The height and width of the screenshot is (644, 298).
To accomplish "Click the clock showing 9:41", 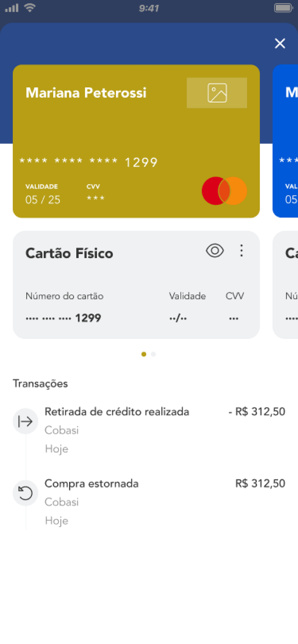I will coord(149,7).
